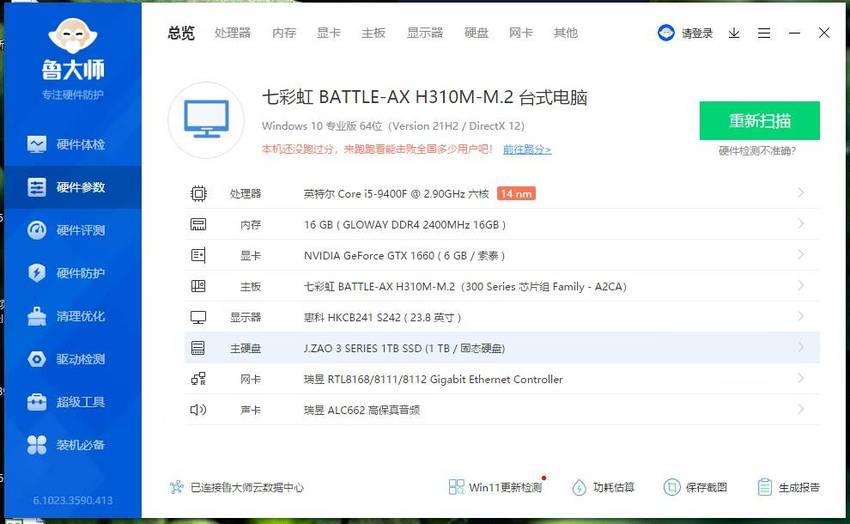Click the 显示器 monitor row icon
Viewport: 850px width, 524px height.
pos(198,317)
